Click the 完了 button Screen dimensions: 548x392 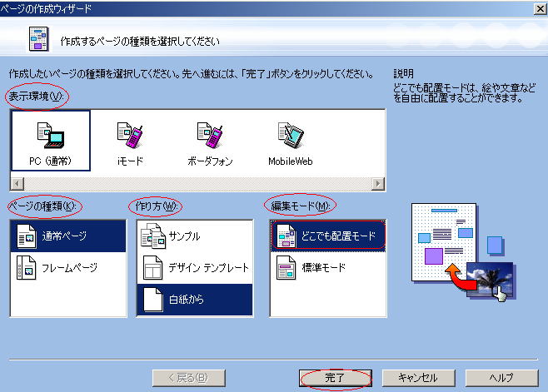click(x=335, y=377)
